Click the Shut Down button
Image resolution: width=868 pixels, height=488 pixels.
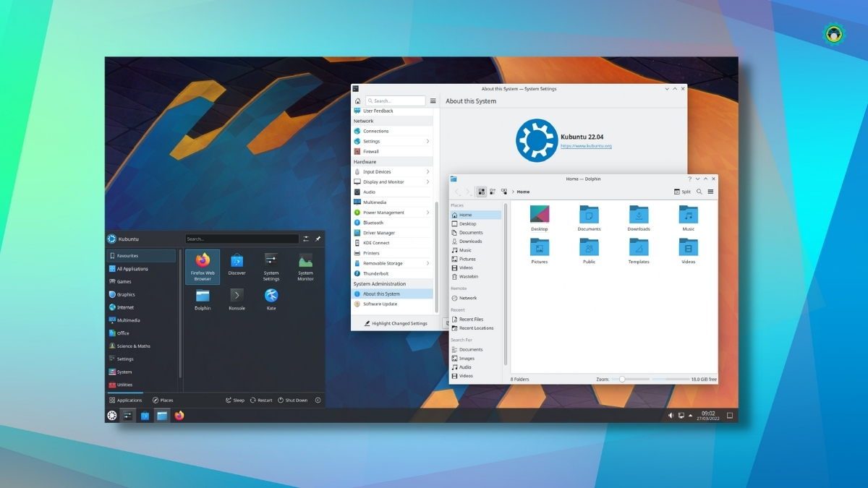point(292,400)
